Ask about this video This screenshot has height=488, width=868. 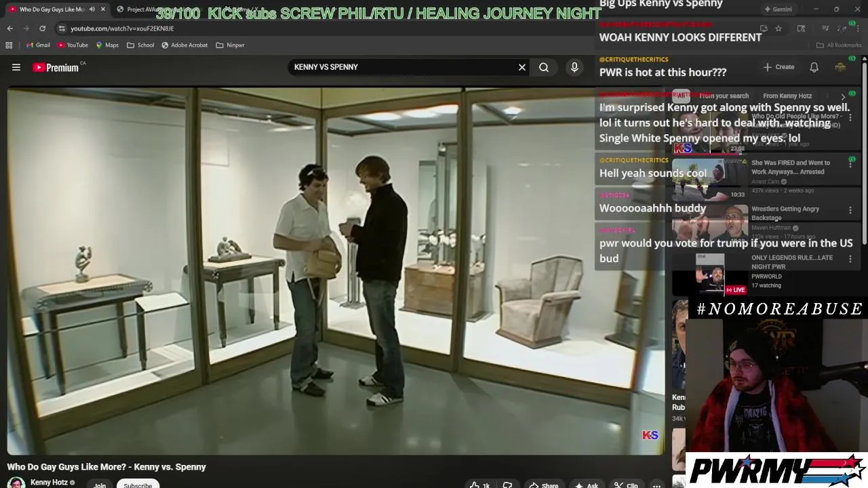coord(587,485)
